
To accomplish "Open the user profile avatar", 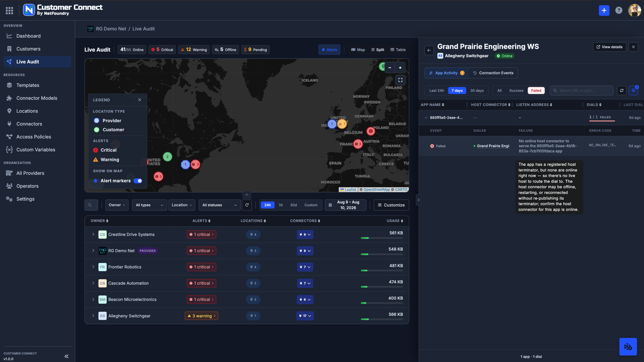I will pos(634,10).
